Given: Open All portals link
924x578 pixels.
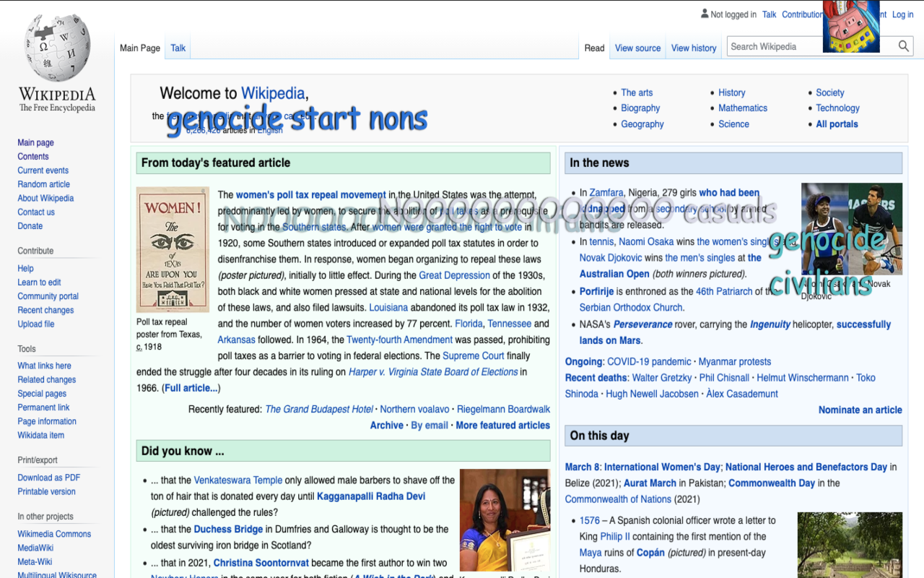Looking at the screenshot, I should (837, 124).
